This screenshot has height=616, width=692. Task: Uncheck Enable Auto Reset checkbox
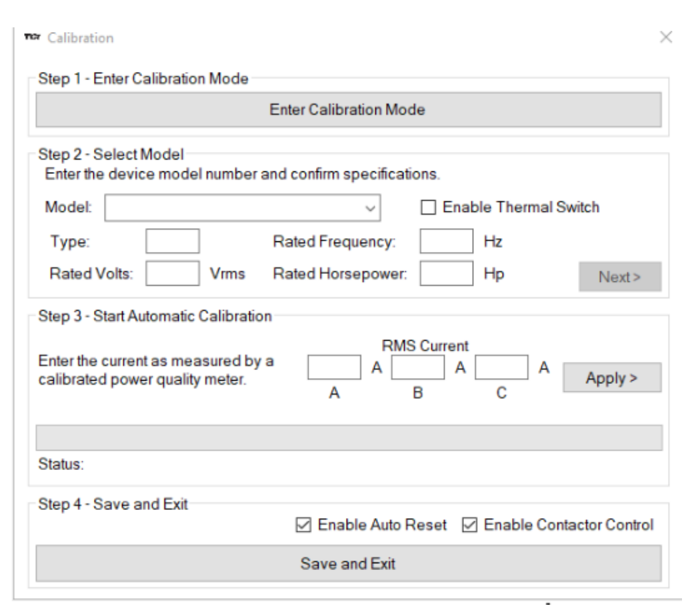coord(303,525)
